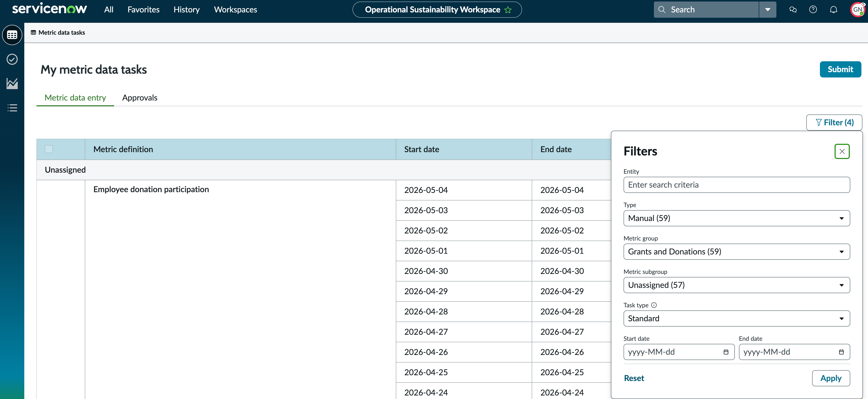Click the ServiceNow logo

[x=50, y=9]
